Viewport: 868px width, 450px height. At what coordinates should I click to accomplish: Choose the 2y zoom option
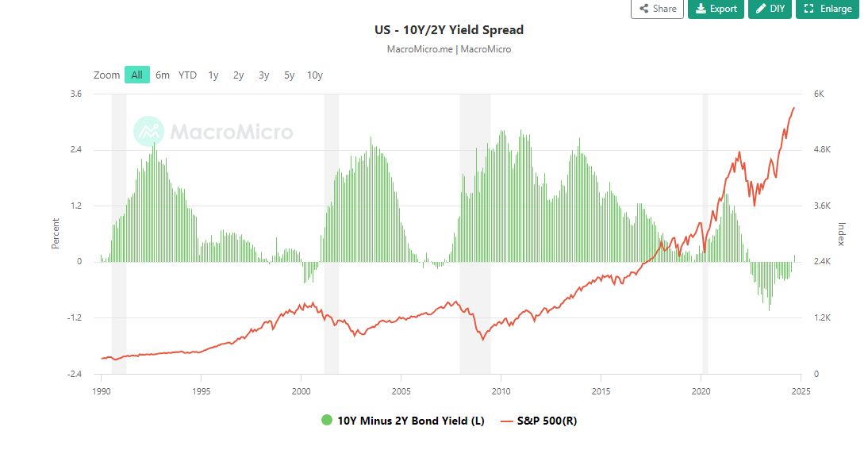point(238,75)
